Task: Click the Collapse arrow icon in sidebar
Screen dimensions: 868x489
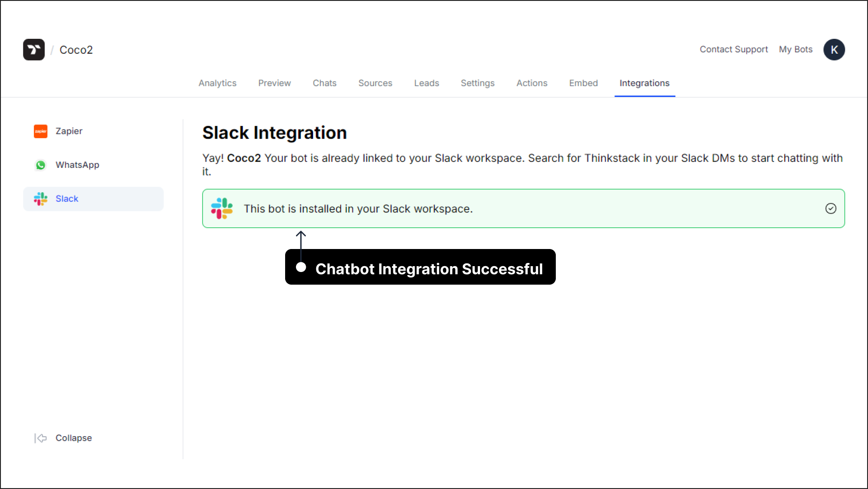Action: pos(41,437)
